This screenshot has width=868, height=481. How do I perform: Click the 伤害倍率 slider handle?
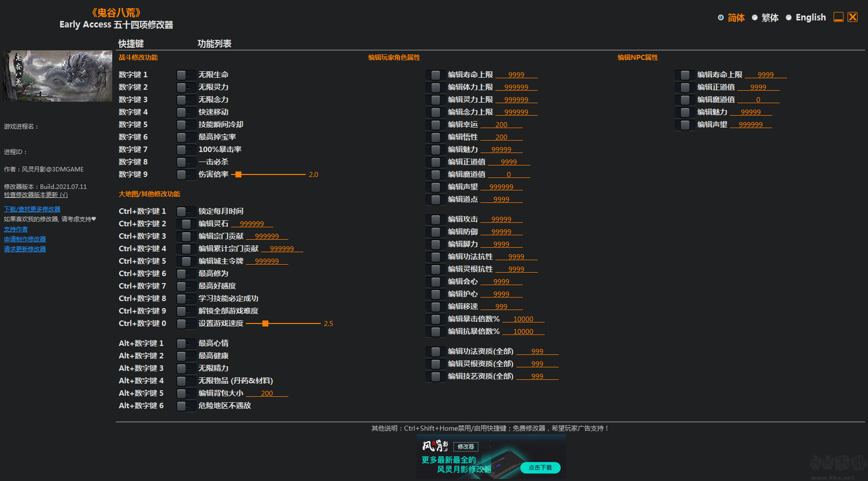(238, 174)
